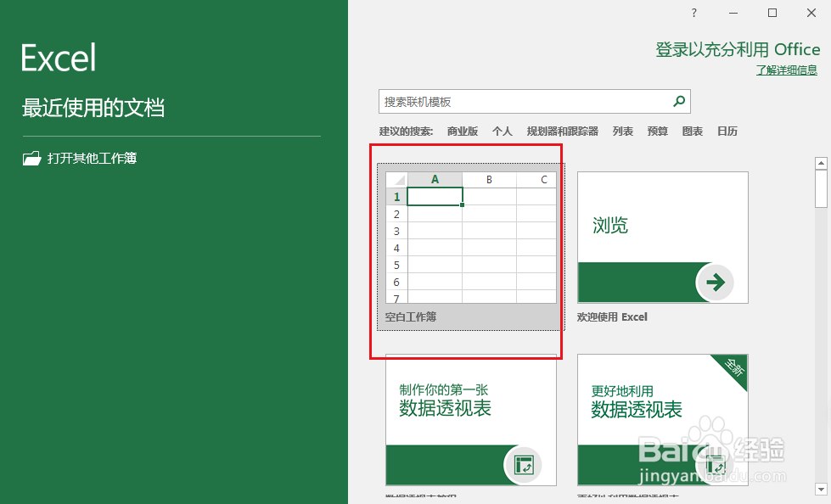Viewport: 831px width, 504px height.
Task: Click the 了解详细信息 link
Action: (787, 70)
